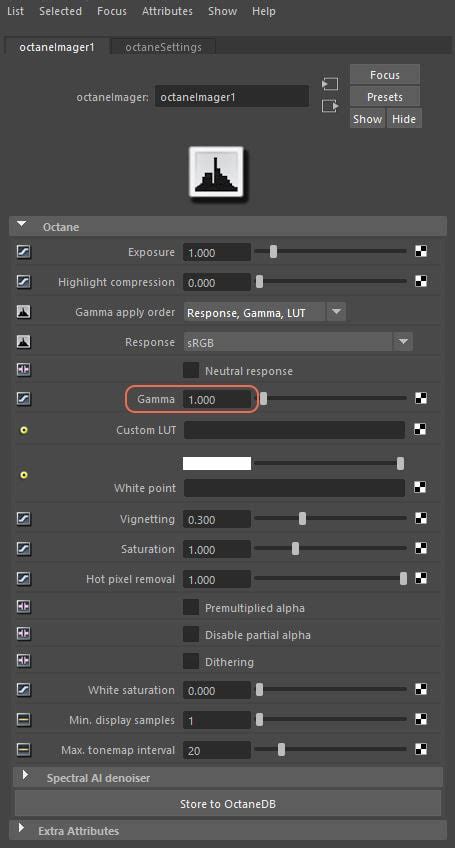Screen dimensions: 455x848
Task: Enable the Dithering checkbox
Action: pos(190,661)
